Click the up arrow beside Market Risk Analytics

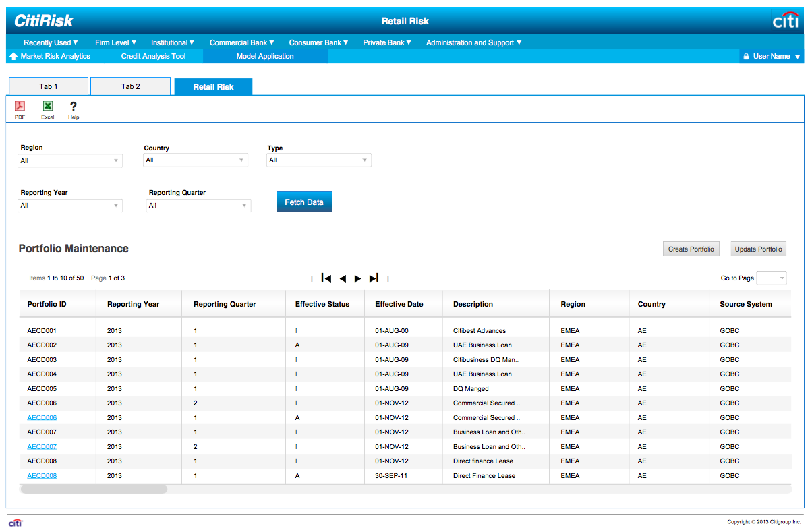coord(13,57)
